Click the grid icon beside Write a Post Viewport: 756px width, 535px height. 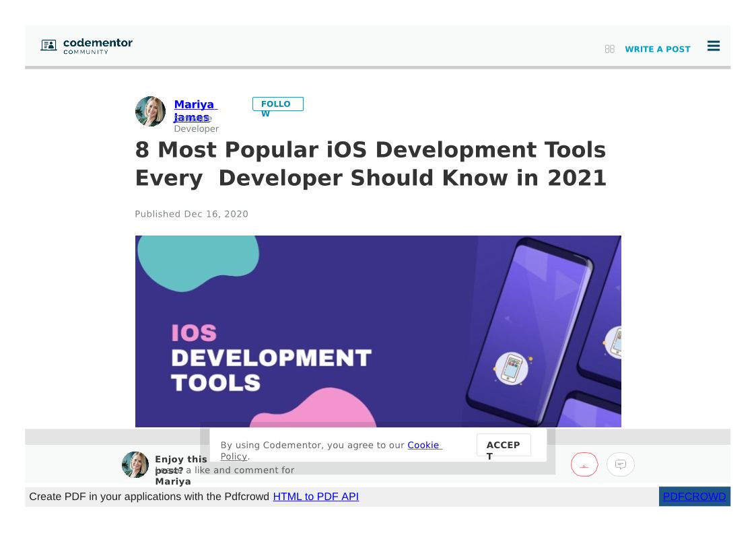609,49
